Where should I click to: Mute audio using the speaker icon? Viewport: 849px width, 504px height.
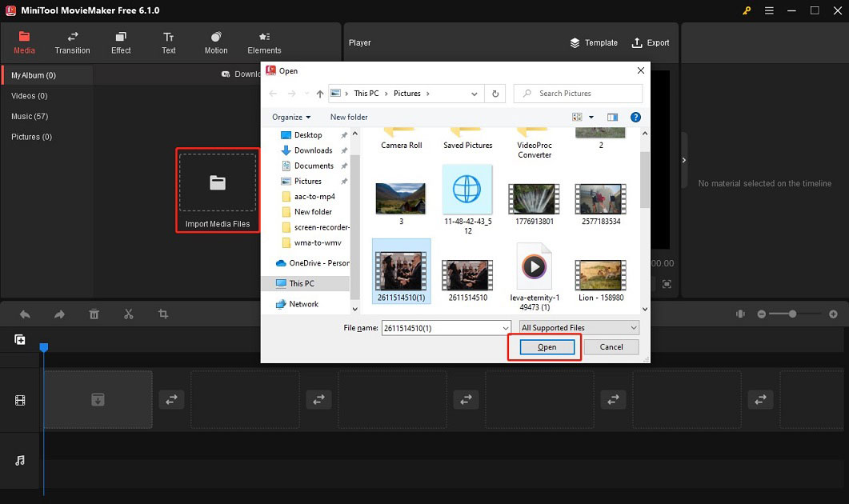coord(740,314)
